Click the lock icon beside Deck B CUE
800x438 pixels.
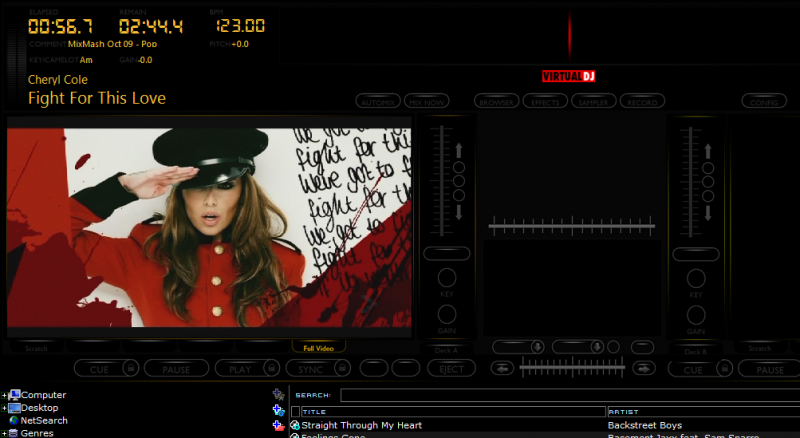[724, 368]
